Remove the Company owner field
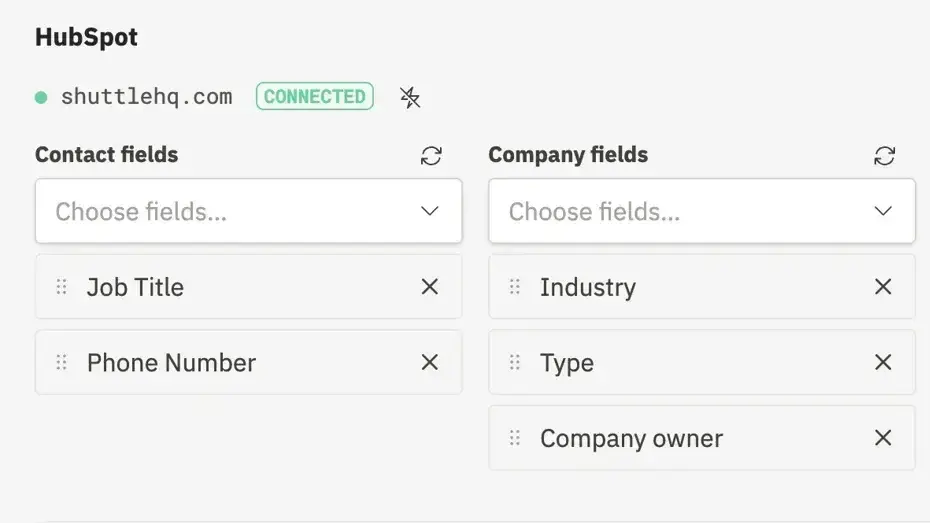 tap(883, 438)
